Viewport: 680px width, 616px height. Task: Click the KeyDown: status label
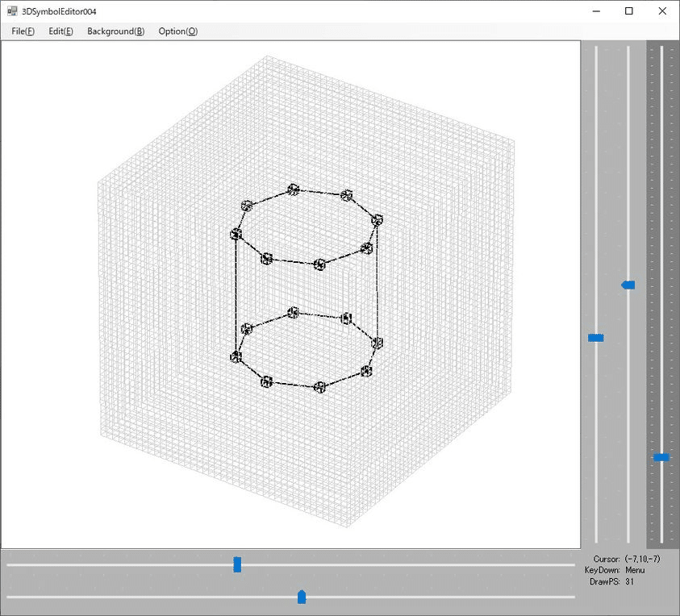click(x=603, y=570)
